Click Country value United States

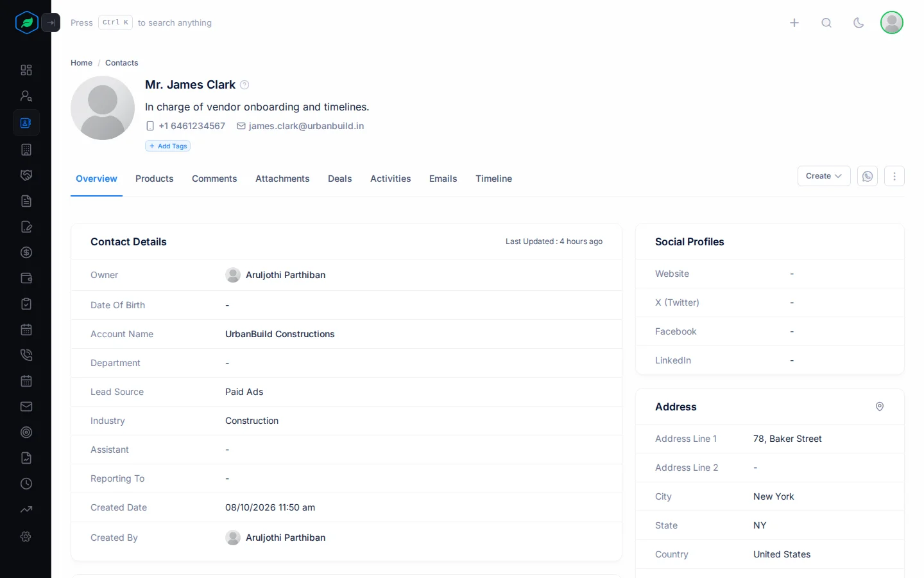pyautogui.click(x=782, y=554)
